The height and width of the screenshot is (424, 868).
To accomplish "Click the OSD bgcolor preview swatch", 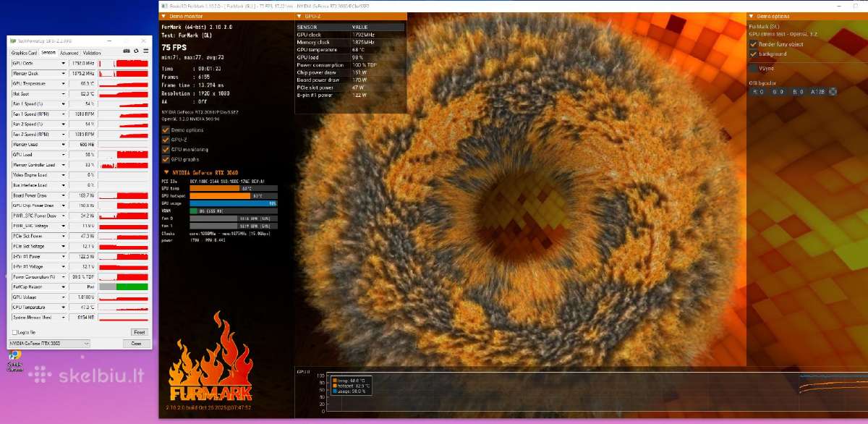I will click(833, 92).
